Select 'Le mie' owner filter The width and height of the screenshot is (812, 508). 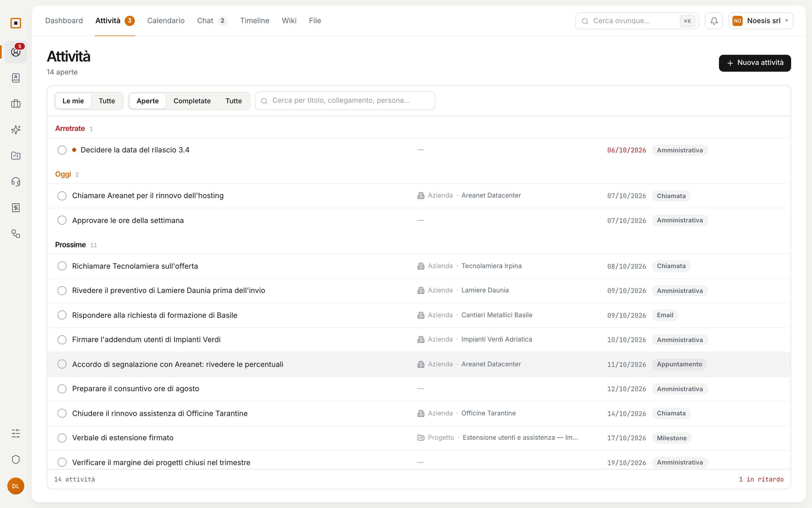pos(73,101)
